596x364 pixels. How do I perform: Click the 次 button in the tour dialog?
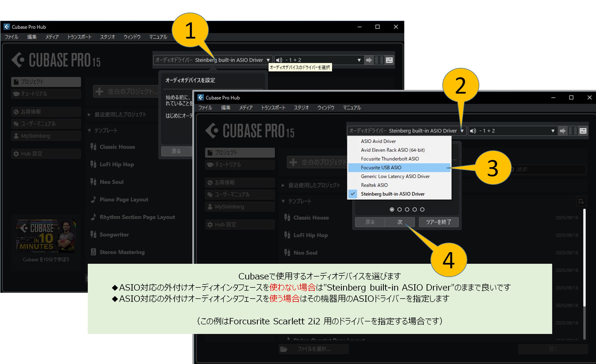click(x=399, y=222)
